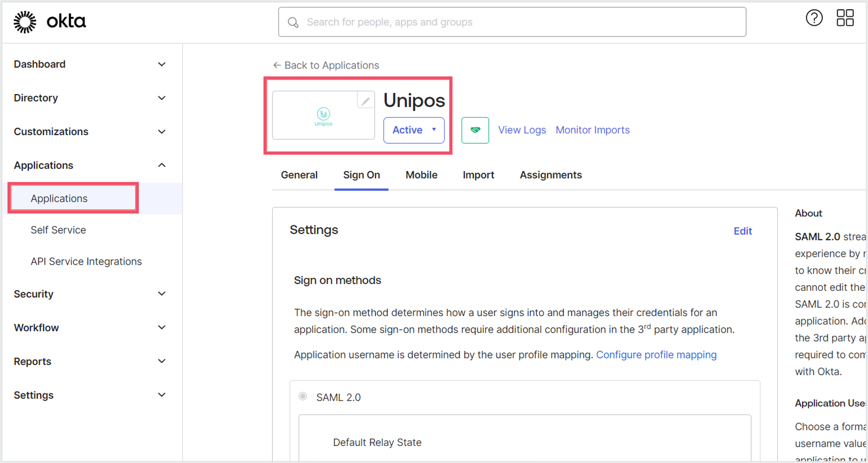This screenshot has height=463, width=868.
Task: Click Edit in the Settings panel
Action: [743, 231]
